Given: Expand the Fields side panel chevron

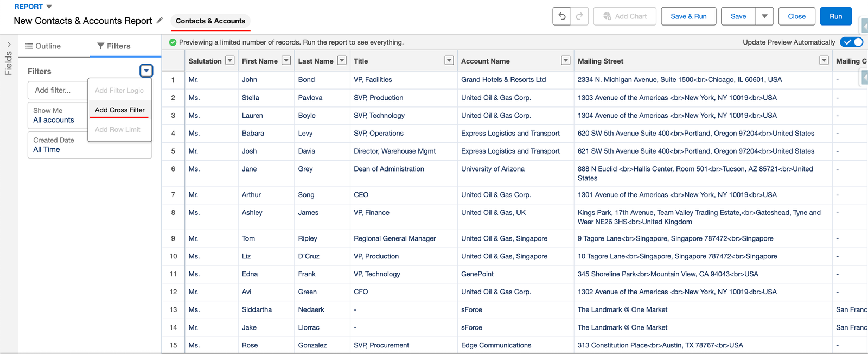Looking at the screenshot, I should [9, 45].
